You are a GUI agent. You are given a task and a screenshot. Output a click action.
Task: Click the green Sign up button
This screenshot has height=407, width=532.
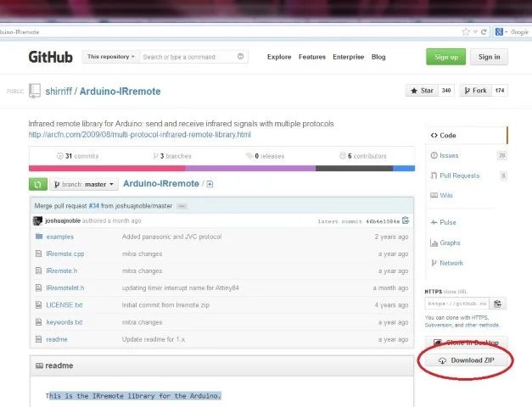click(445, 57)
